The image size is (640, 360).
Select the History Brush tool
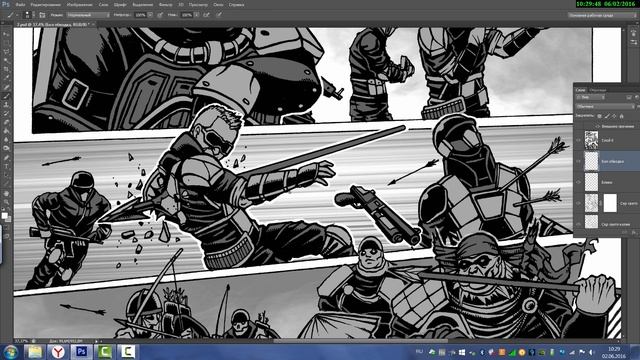coord(7,113)
